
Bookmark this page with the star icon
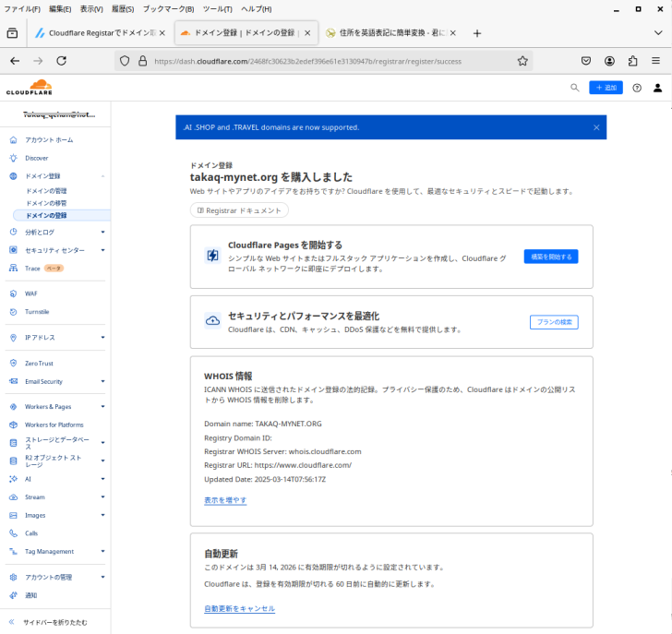point(522,61)
